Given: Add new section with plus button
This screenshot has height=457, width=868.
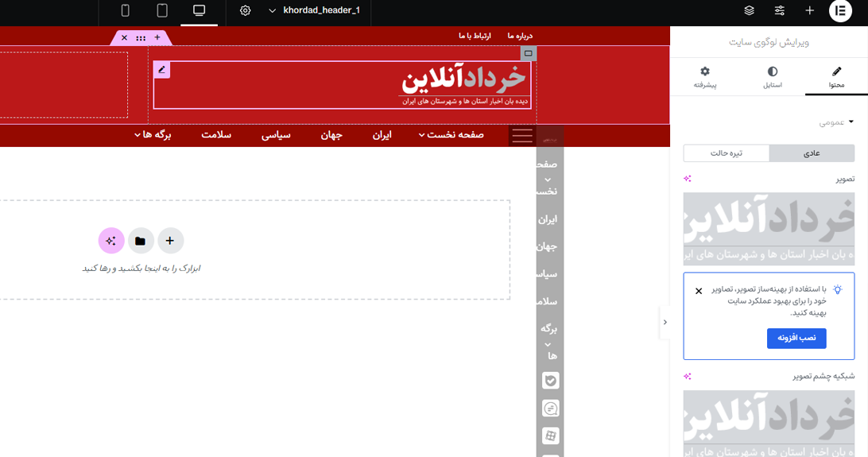Looking at the screenshot, I should coord(170,241).
